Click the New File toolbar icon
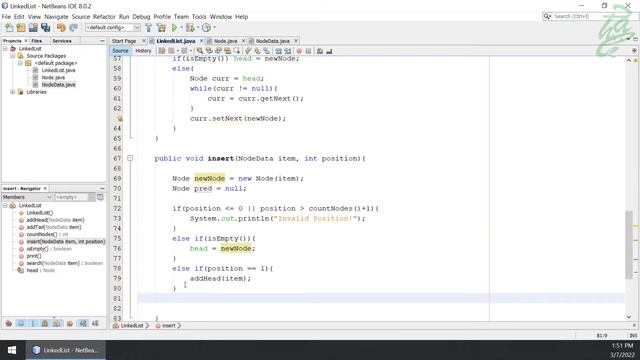 click(x=9, y=27)
